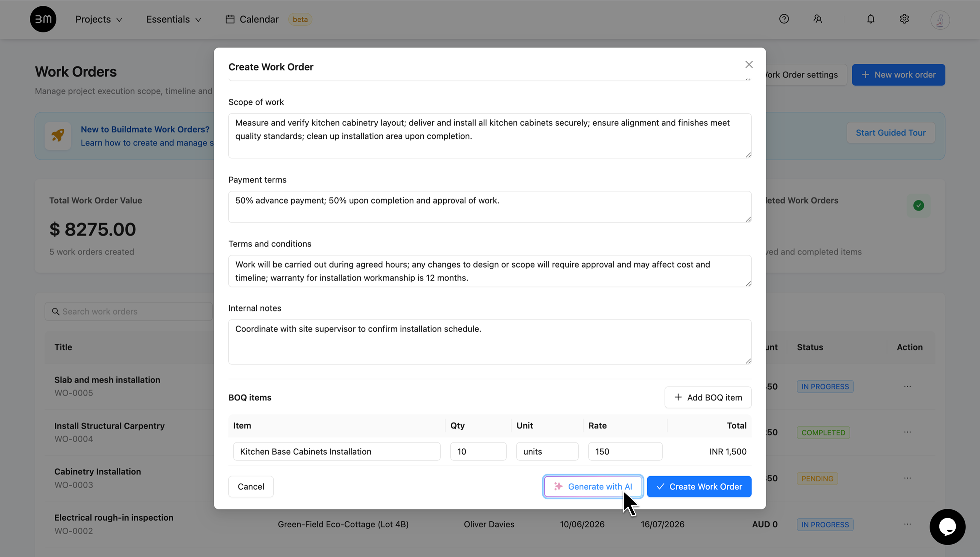Click Cancel in the dialog

251,486
